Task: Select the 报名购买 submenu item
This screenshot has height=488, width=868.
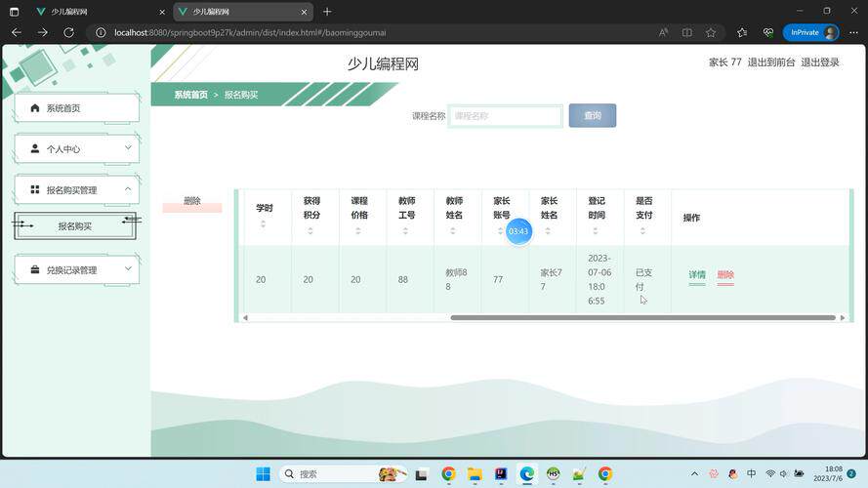Action: click(75, 226)
